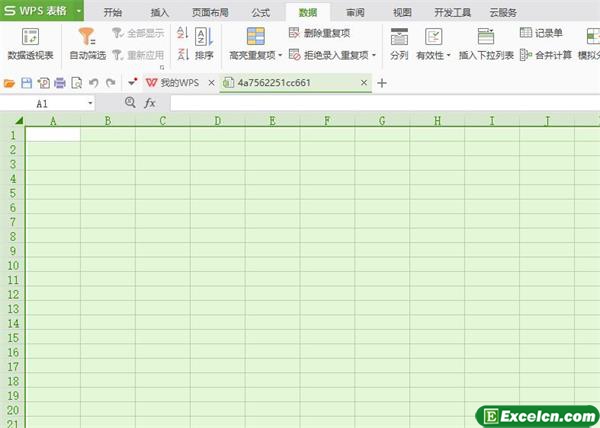Image resolution: width=600 pixels, height=428 pixels.
Task: Click 全部显示 show all button
Action: (139, 33)
